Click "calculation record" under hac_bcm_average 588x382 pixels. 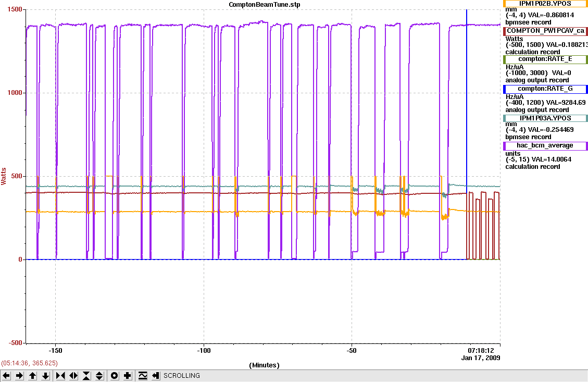click(533, 167)
